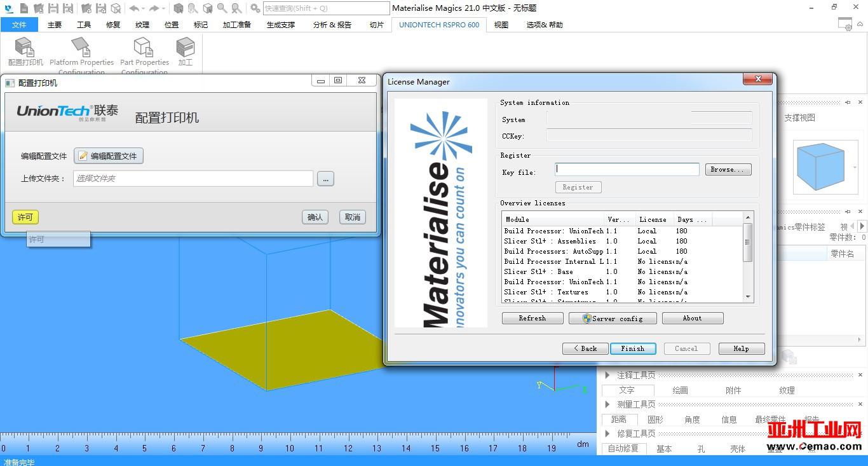
Task: Switch to the 角度 measurement tab
Action: point(692,420)
